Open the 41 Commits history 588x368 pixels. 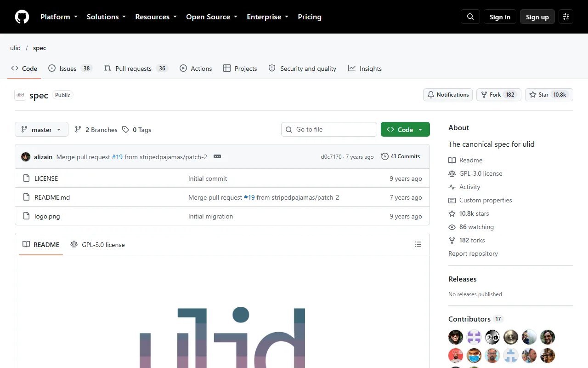point(401,156)
